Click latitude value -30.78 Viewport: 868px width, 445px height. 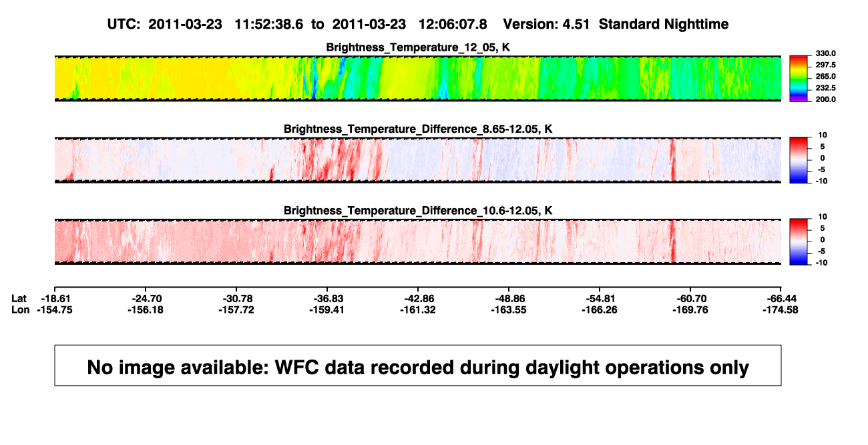click(236, 298)
